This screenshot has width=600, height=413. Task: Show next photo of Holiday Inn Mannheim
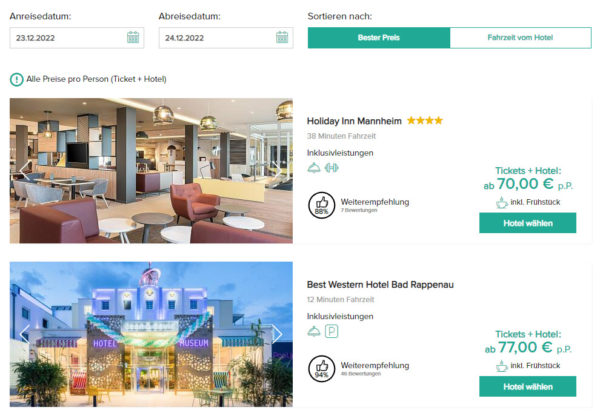[x=277, y=170]
